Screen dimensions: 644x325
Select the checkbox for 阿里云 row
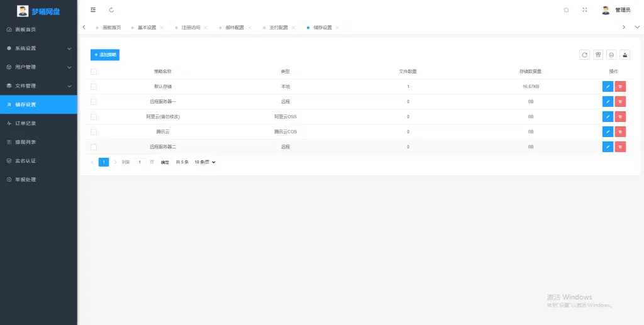(94, 116)
